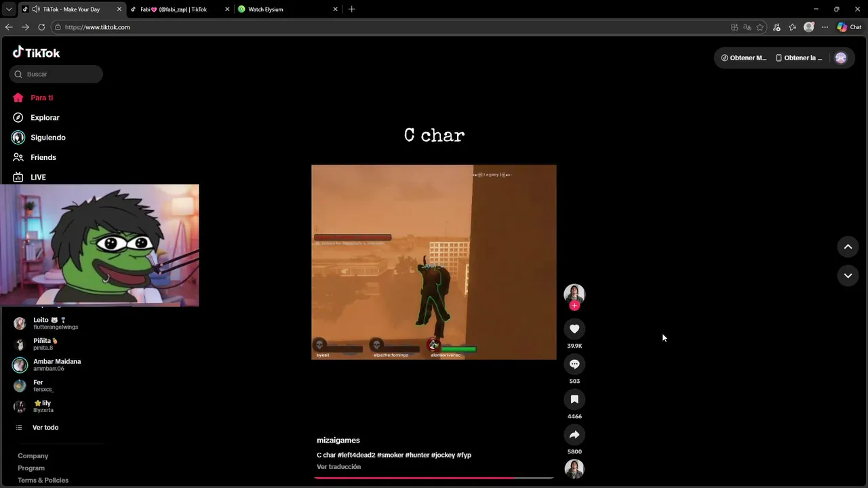Open the #left4dead2 hashtag
868x488 pixels.
click(x=356, y=455)
